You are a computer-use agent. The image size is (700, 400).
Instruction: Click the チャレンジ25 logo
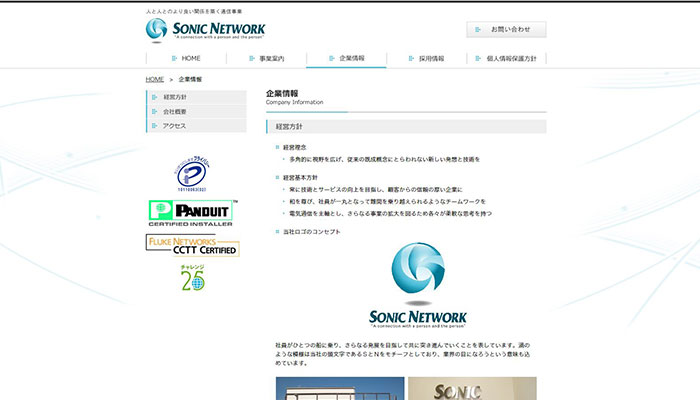[x=192, y=277]
